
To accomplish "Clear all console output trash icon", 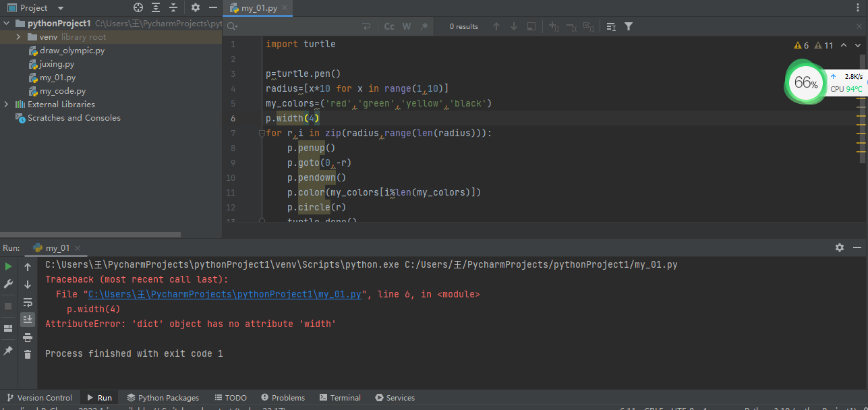I will pyautogui.click(x=28, y=354).
